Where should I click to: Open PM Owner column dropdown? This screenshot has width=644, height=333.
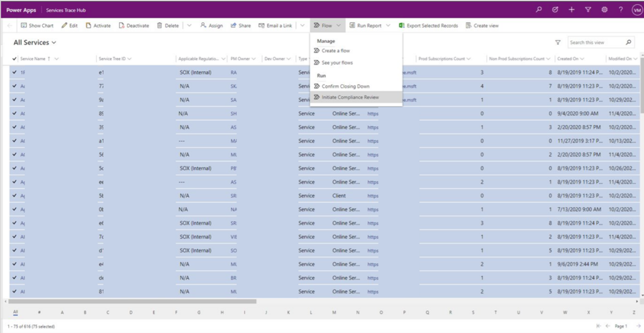pos(254,58)
